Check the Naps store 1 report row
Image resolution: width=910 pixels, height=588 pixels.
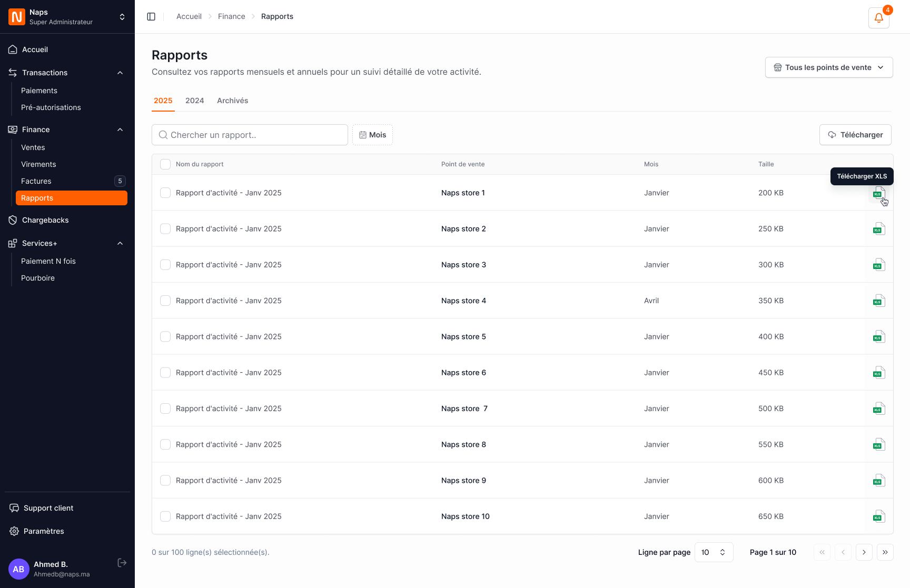(165, 193)
